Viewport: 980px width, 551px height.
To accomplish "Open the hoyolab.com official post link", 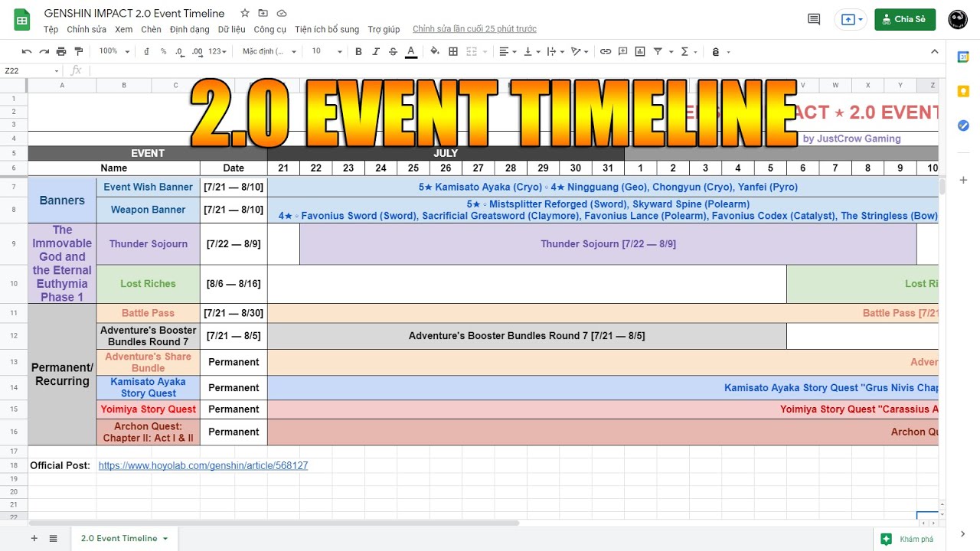I will pyautogui.click(x=203, y=465).
